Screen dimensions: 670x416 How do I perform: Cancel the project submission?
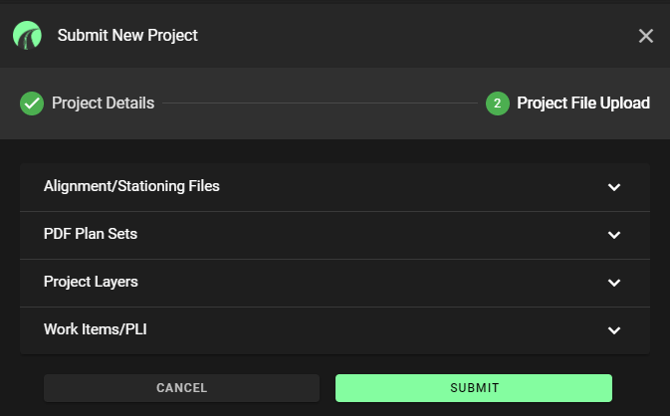(x=182, y=388)
